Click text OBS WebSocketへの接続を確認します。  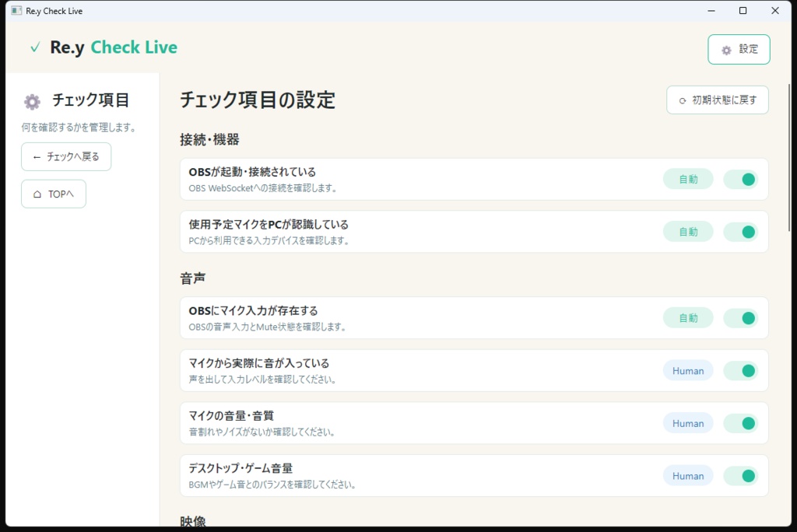pos(263,188)
